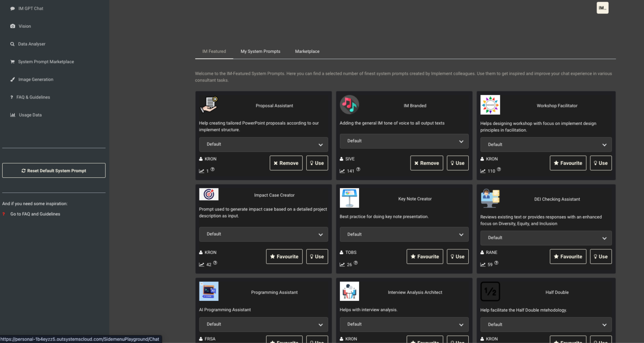Open the Go to FAQ and Guidelines link
This screenshot has width=644, height=343.
[35, 214]
